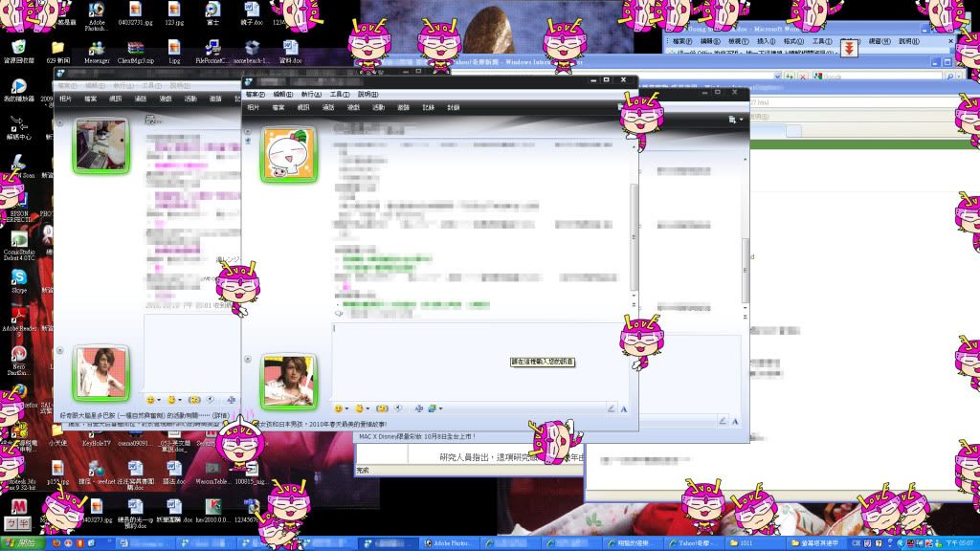This screenshot has width=980, height=551.
Task: Switch to handwriting input in the front chat
Action: point(611,408)
